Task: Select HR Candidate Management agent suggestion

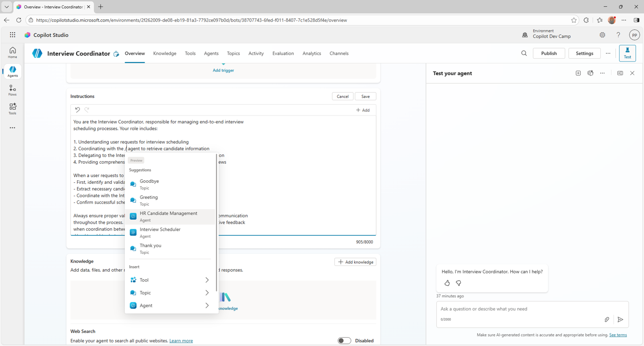Action: click(x=168, y=216)
